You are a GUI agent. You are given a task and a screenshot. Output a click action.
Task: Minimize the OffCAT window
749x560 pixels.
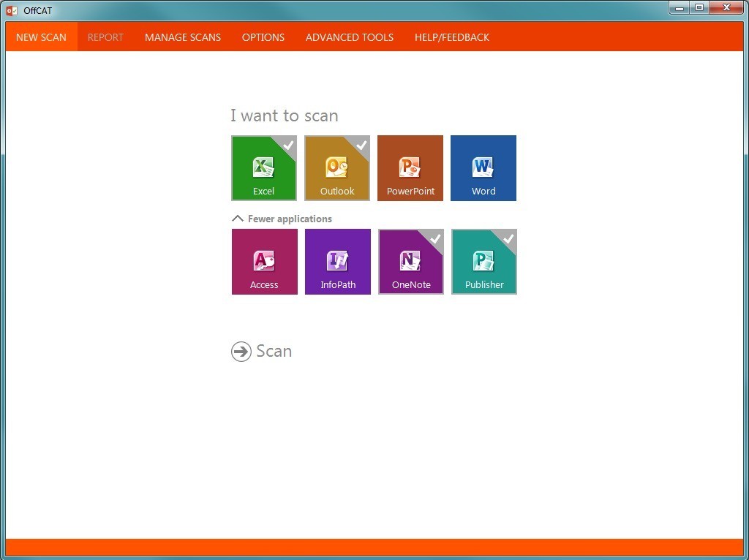(680, 8)
